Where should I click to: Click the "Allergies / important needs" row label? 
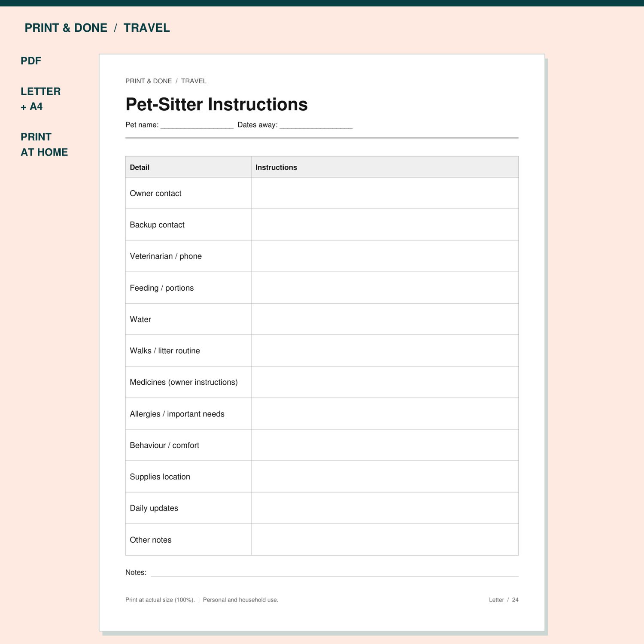tap(177, 414)
